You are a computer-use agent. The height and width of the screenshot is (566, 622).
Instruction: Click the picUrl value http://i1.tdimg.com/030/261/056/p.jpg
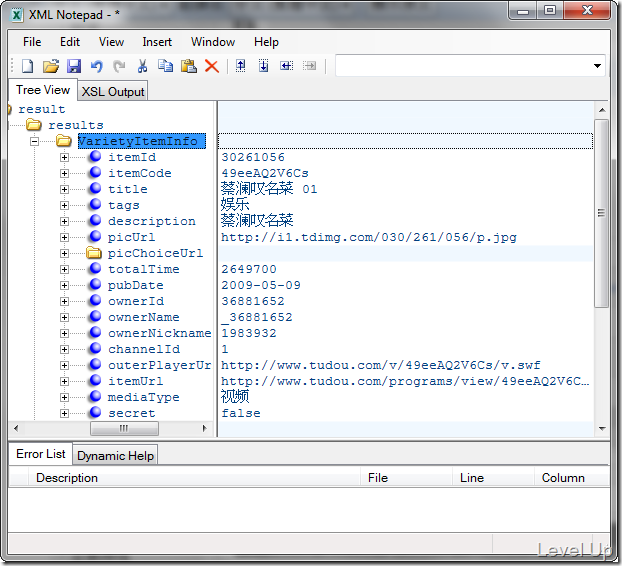[369, 237]
